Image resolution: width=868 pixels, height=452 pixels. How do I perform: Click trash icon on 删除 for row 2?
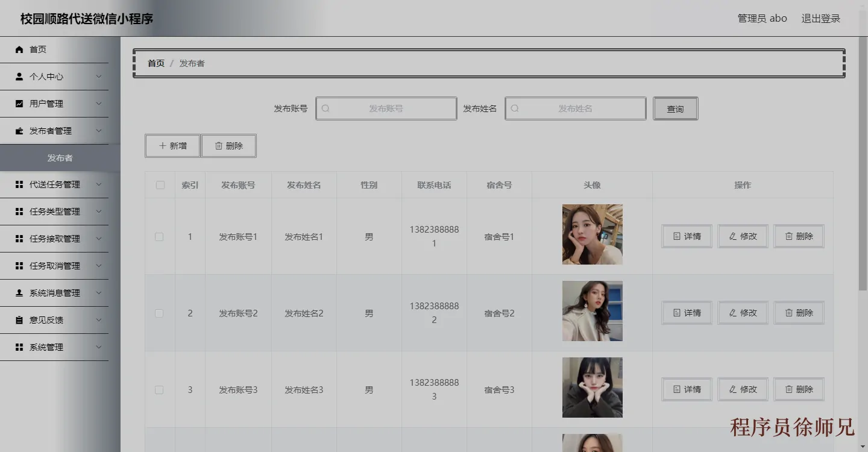point(788,313)
